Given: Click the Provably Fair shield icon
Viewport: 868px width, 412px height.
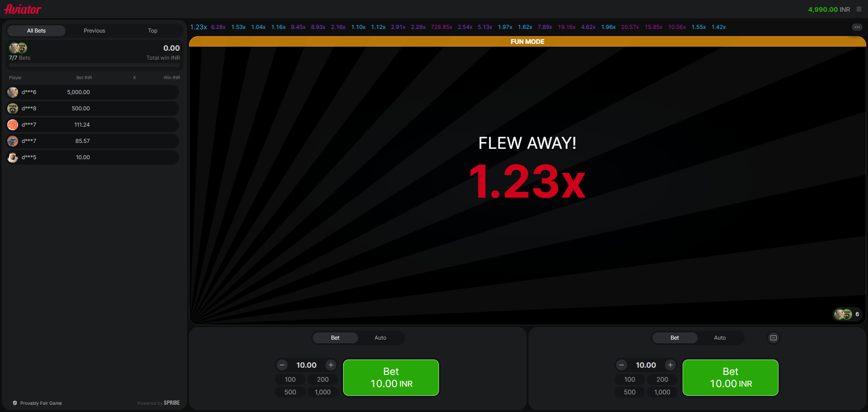Looking at the screenshot, I should [x=15, y=403].
